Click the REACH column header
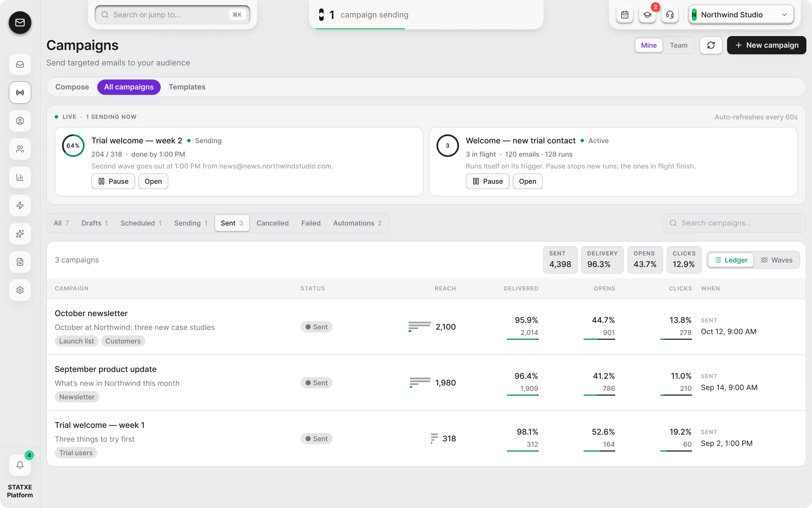Image resolution: width=812 pixels, height=508 pixels. click(x=445, y=288)
